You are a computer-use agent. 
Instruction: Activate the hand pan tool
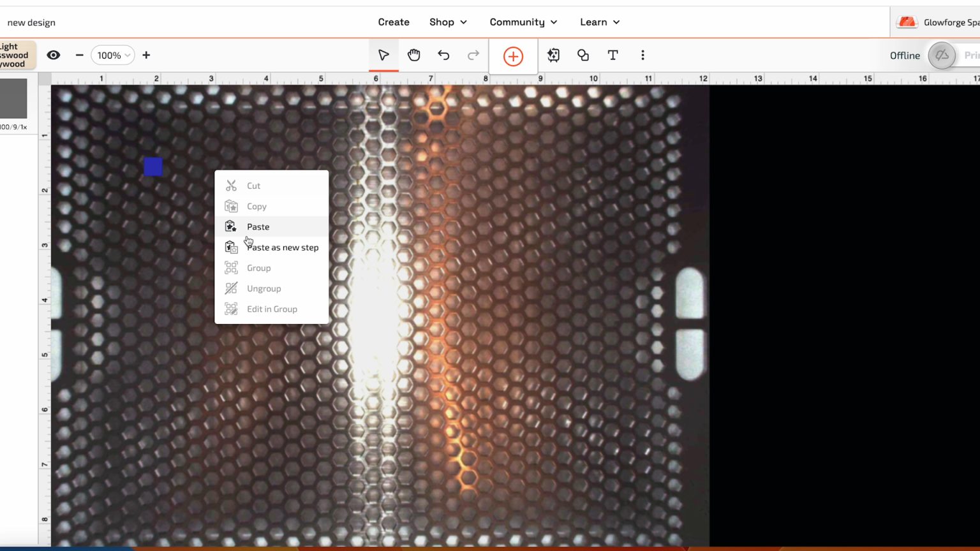[x=413, y=55]
